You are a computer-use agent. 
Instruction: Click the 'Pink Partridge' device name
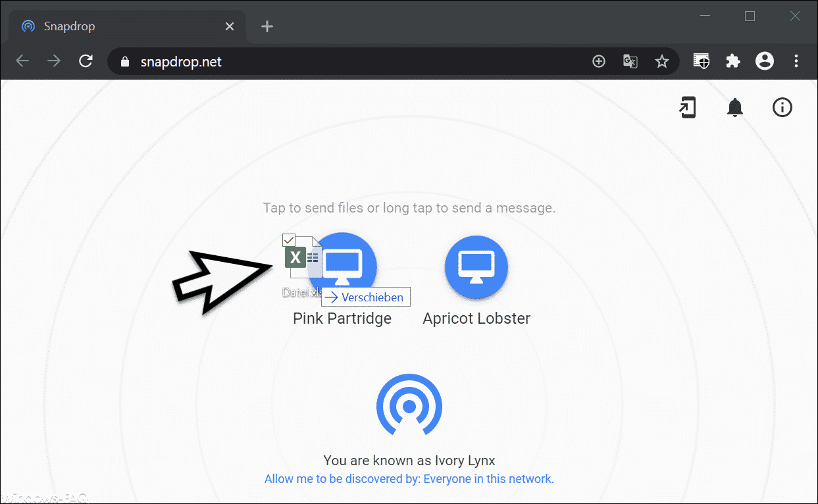coord(342,318)
